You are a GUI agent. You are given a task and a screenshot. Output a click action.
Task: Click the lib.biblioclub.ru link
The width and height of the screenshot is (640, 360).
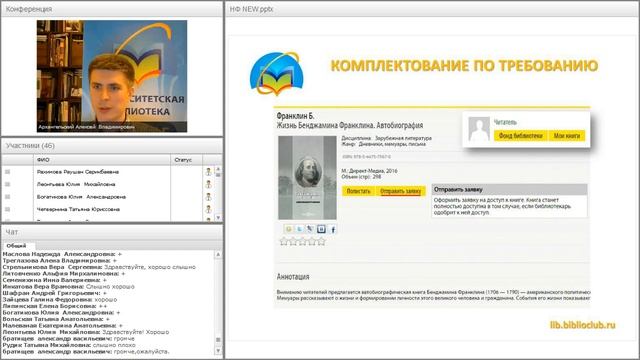582,325
